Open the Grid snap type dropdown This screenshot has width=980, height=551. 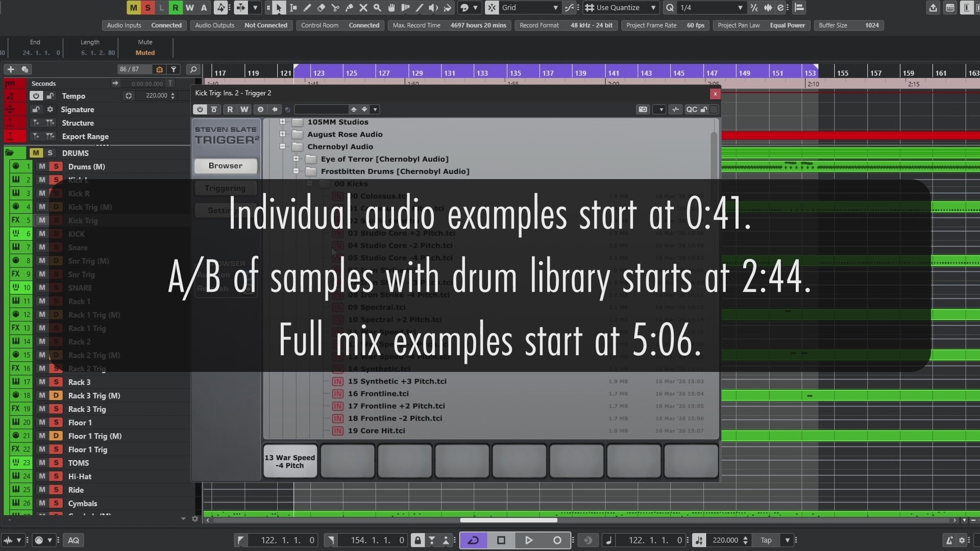[530, 8]
